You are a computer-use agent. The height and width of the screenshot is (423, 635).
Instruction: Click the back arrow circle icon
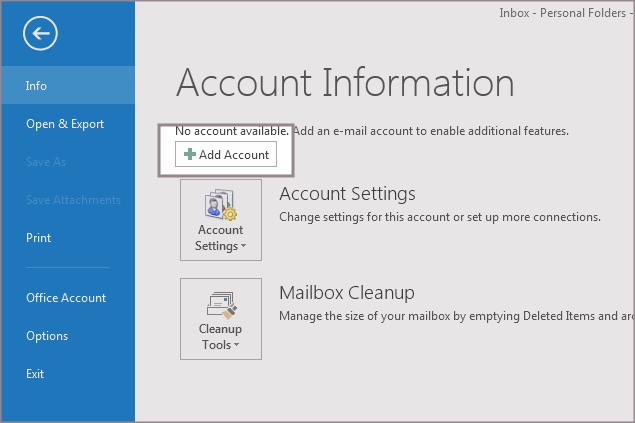(x=40, y=34)
